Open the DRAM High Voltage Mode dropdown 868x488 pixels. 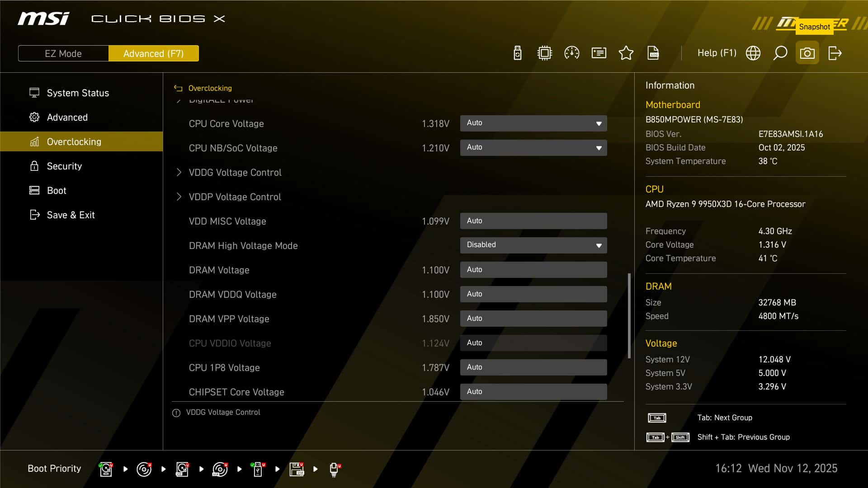[533, 245]
